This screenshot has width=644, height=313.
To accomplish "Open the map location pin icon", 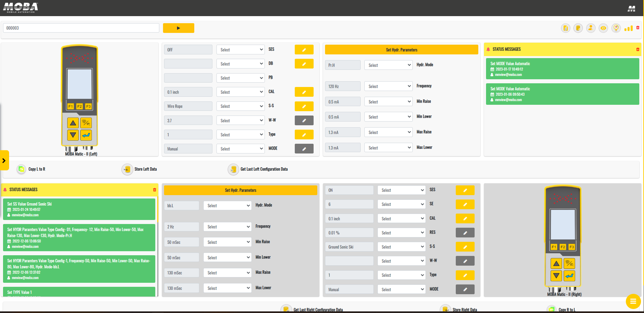I will [616, 28].
